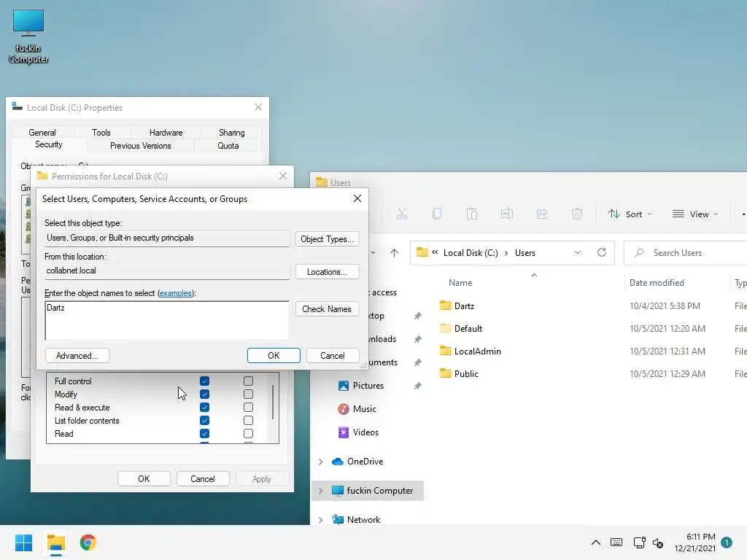Image resolution: width=747 pixels, height=560 pixels.
Task: Expand the address bar history dropdown
Action: [x=578, y=252]
